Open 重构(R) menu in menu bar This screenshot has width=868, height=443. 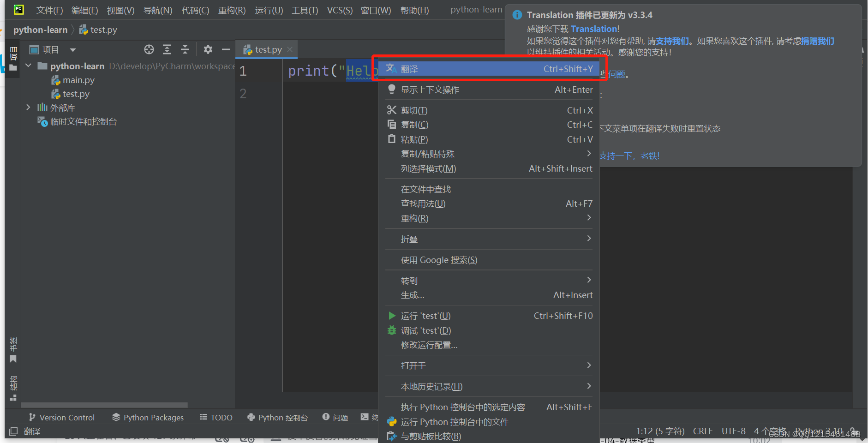click(x=232, y=10)
